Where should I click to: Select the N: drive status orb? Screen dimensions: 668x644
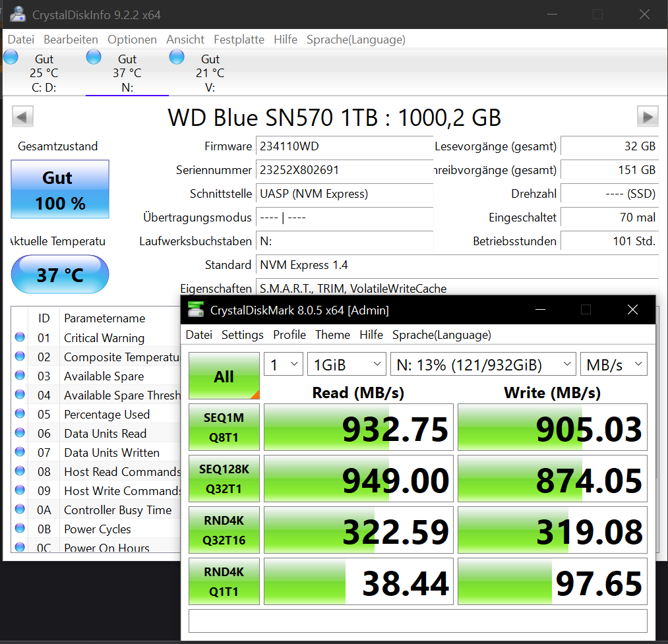[x=94, y=57]
